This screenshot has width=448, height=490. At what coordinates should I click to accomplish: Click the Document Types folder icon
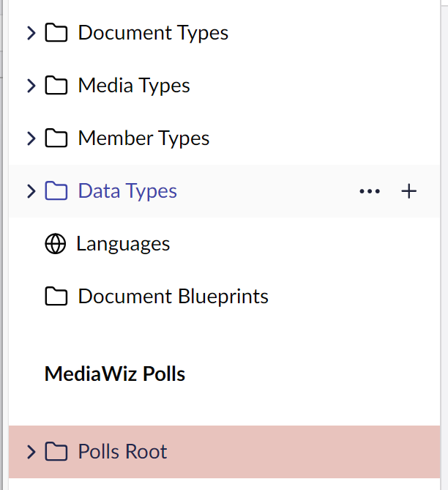click(56, 33)
